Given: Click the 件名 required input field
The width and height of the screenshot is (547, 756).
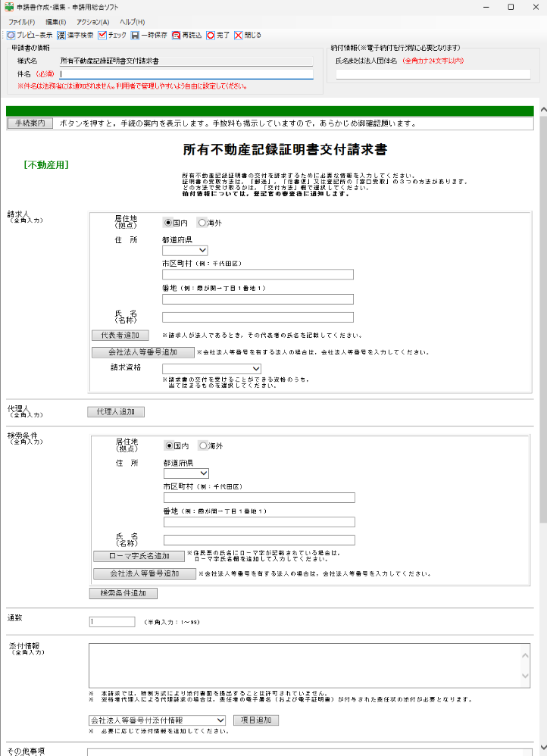Looking at the screenshot, I should (x=186, y=74).
